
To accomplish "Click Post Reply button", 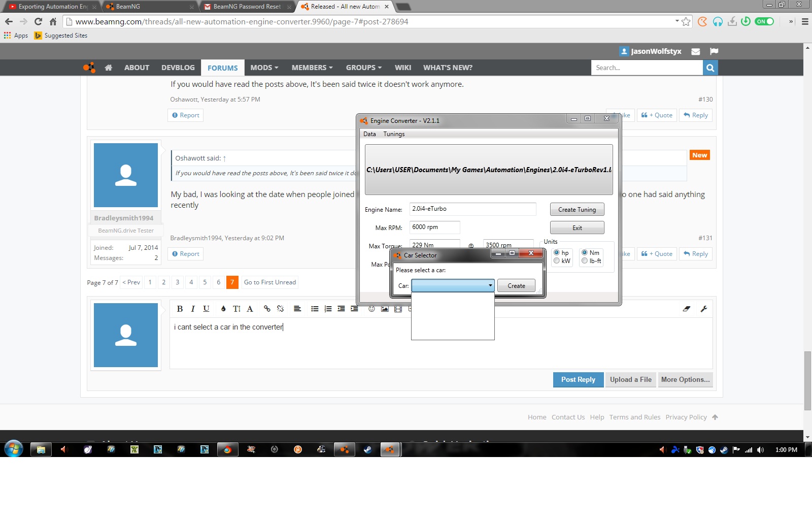I will pyautogui.click(x=578, y=379).
